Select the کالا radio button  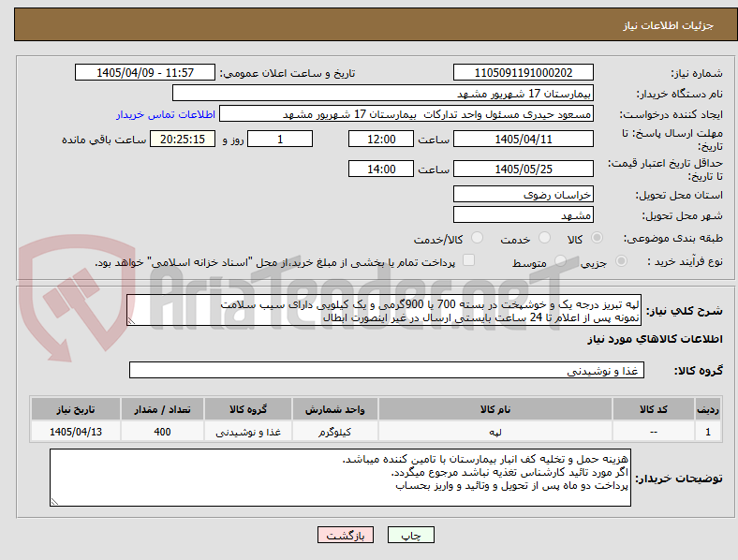pyautogui.click(x=597, y=238)
